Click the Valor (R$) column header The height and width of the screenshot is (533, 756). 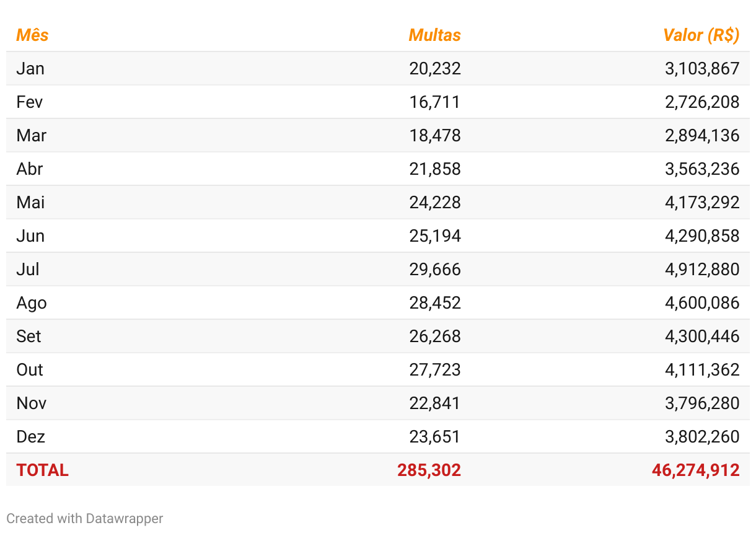tap(701, 35)
